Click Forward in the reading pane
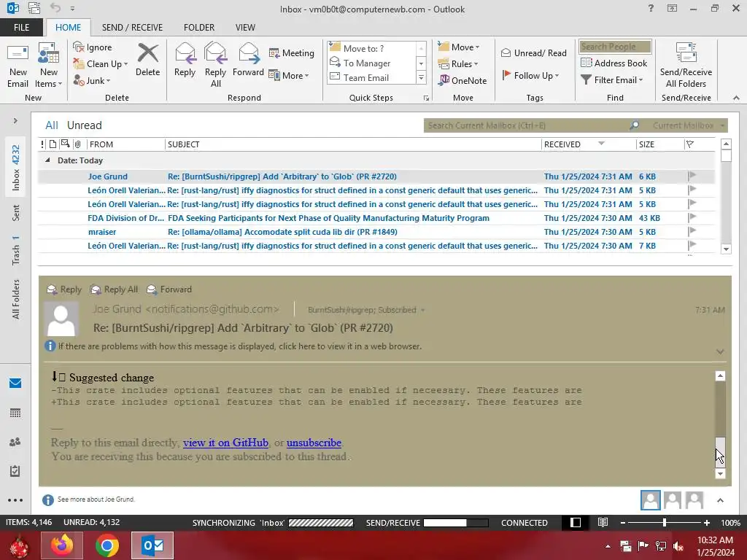 169,289
